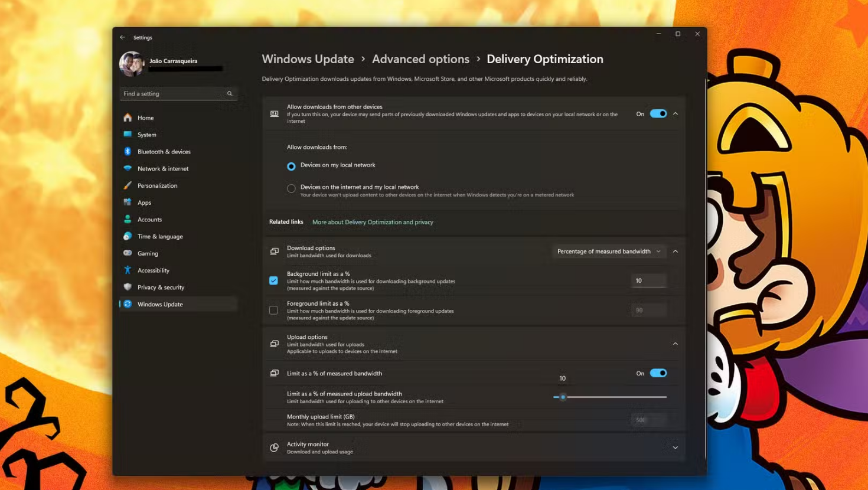Click the Windows Update sync icon
This screenshot has height=490, width=868.
pyautogui.click(x=128, y=304)
